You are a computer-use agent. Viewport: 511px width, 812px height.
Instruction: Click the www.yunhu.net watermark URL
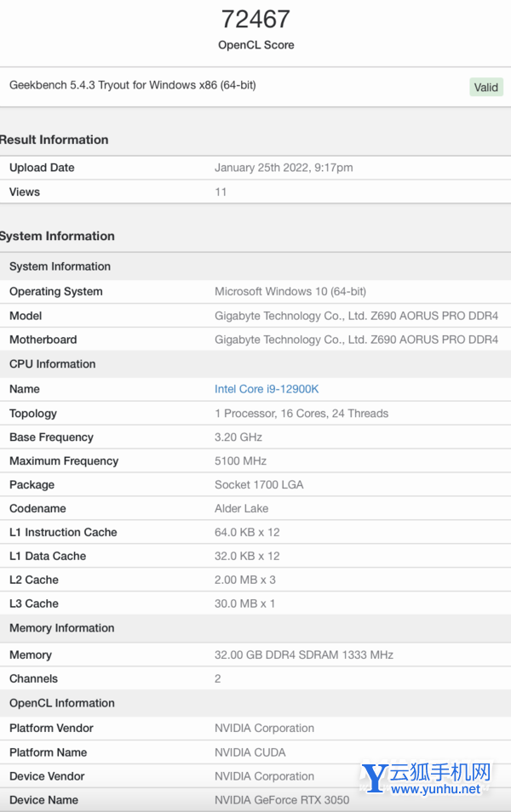click(x=436, y=790)
